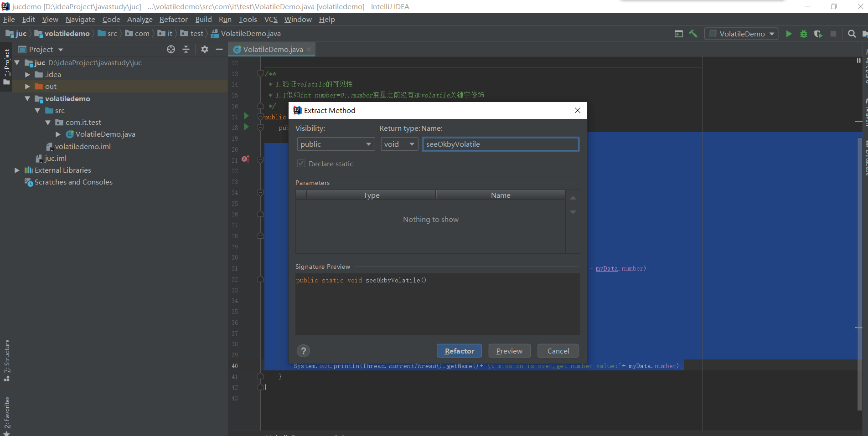868x436 pixels.
Task: Click the Refactor button
Action: [x=459, y=351]
